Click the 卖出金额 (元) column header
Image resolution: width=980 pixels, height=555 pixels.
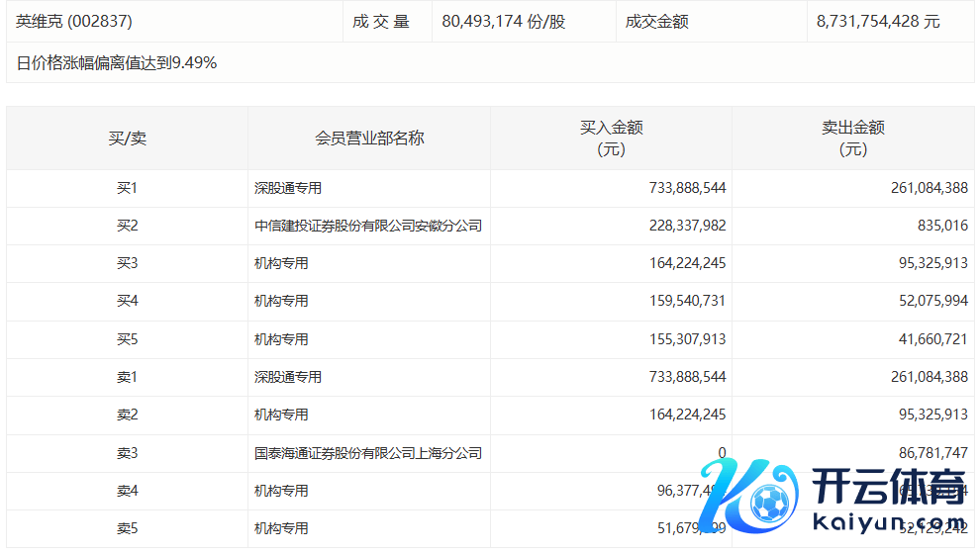[x=852, y=139]
